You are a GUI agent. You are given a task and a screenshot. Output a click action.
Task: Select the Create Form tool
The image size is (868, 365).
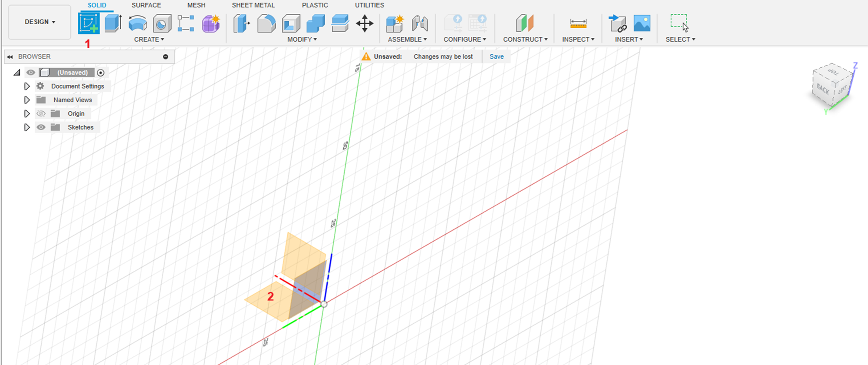pos(211,23)
